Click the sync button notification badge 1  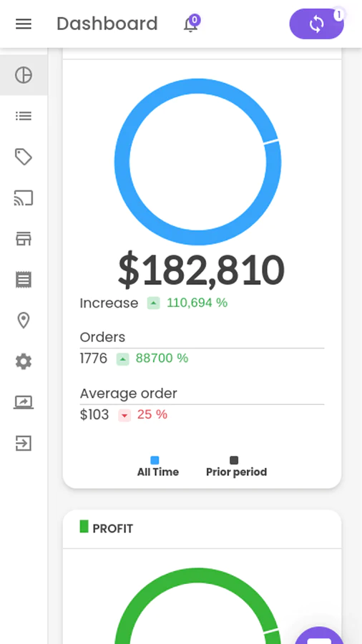click(338, 15)
